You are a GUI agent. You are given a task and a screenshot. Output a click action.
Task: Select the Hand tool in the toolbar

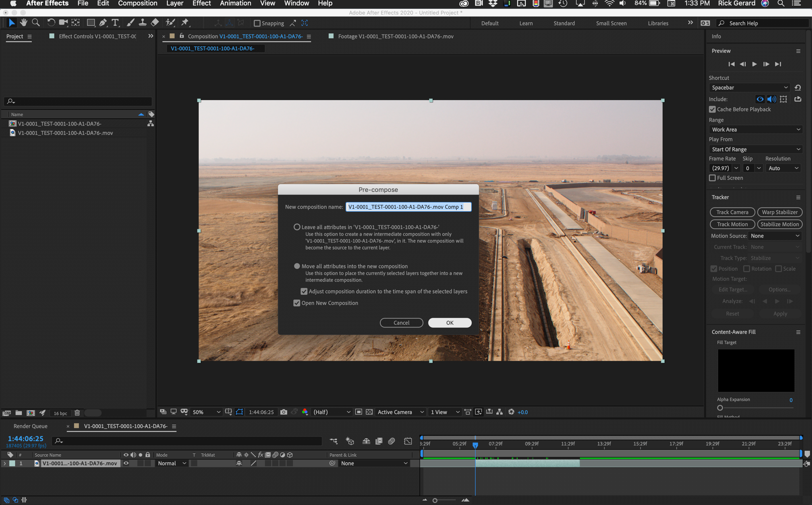click(x=23, y=22)
